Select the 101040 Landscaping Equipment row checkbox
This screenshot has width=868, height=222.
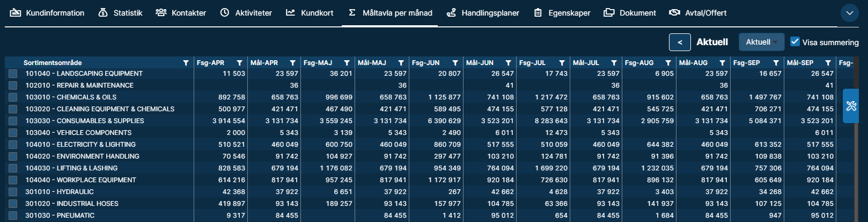13,74
